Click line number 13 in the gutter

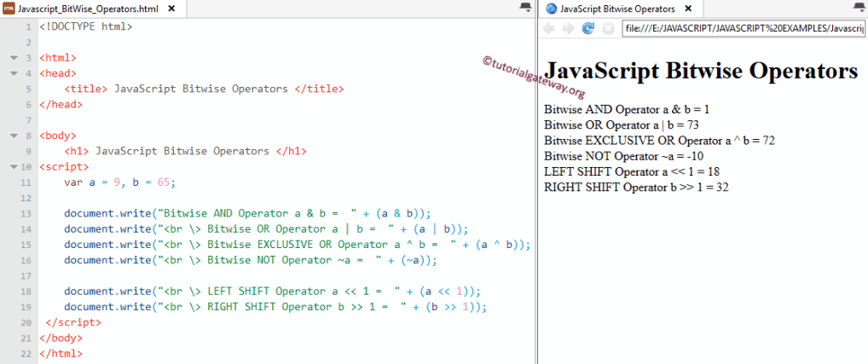point(27,213)
